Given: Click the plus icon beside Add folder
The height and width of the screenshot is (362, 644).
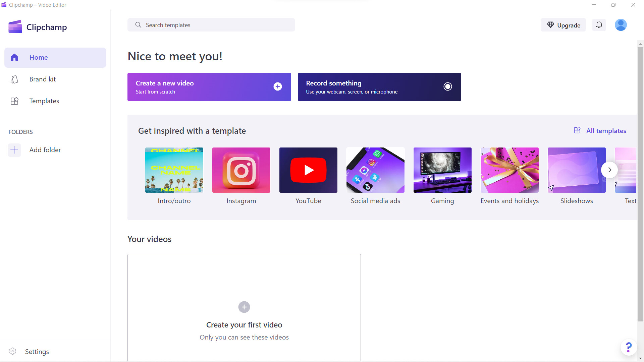Looking at the screenshot, I should pos(14,150).
